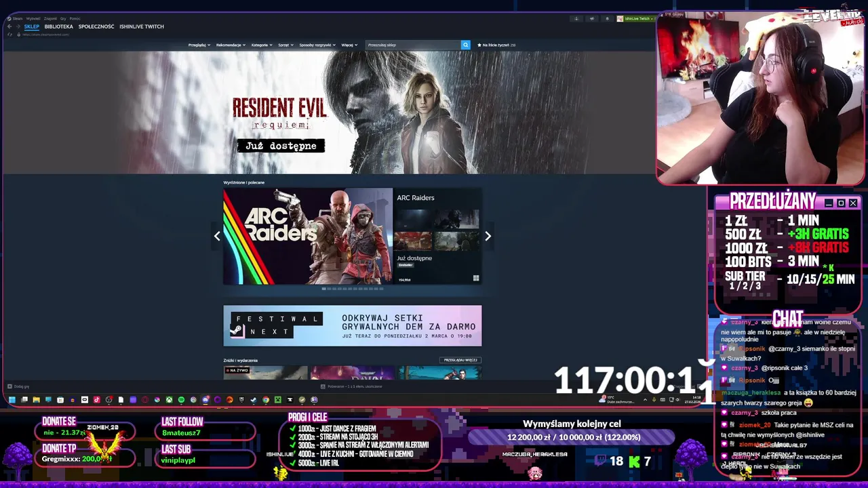Go back with the Steam back arrow
Screen dimensions: 868x488
[x=9, y=26]
